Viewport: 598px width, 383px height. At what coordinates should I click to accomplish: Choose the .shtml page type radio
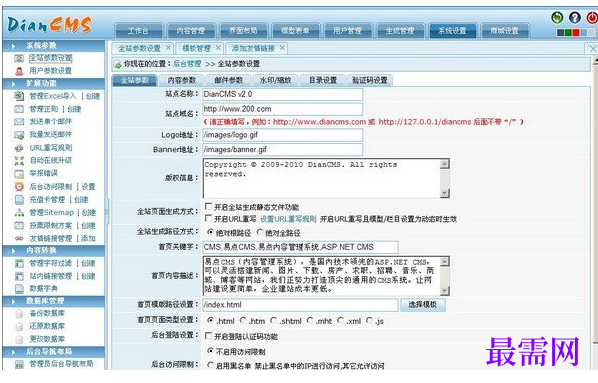point(273,320)
